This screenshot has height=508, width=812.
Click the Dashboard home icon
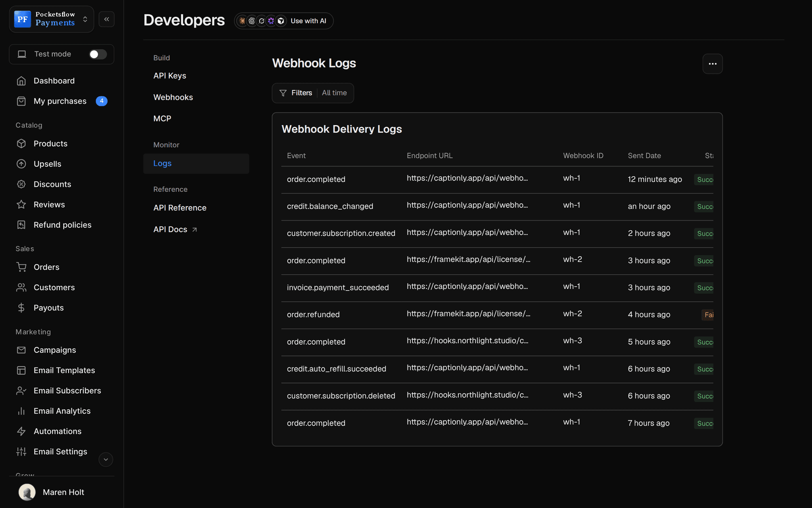tap(21, 81)
